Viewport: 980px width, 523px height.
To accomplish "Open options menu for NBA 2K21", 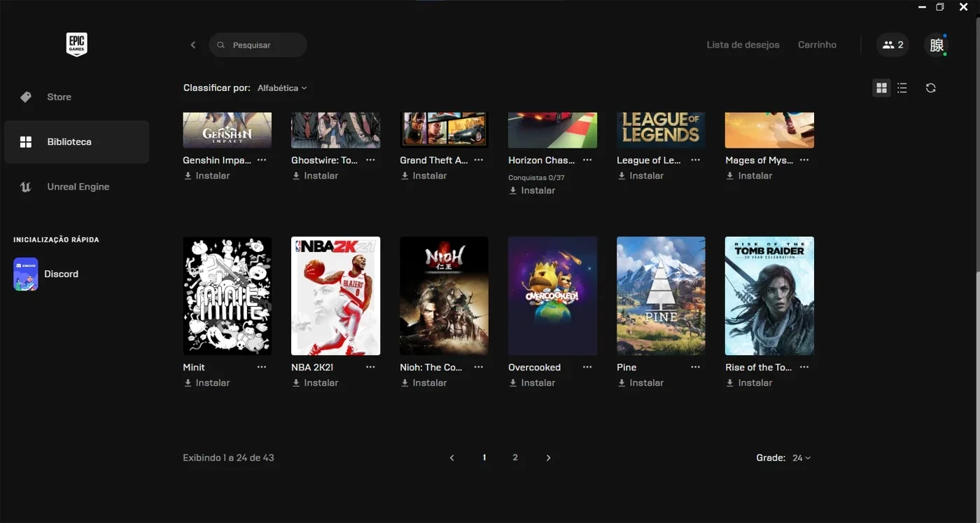I will coord(370,367).
